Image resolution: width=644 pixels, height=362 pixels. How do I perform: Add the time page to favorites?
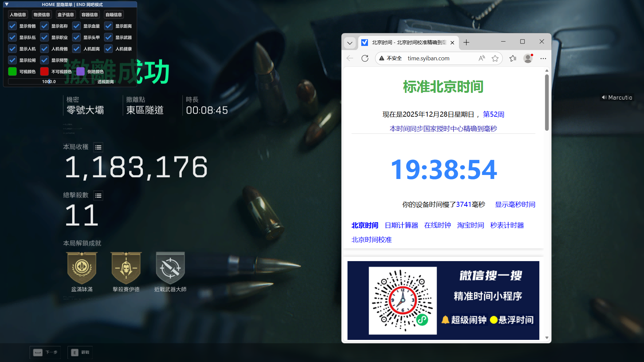point(495,58)
